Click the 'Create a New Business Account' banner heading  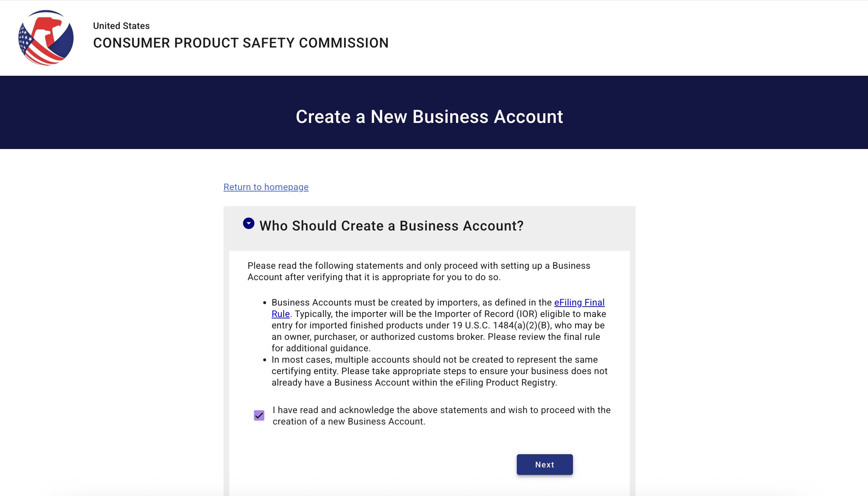(x=429, y=116)
